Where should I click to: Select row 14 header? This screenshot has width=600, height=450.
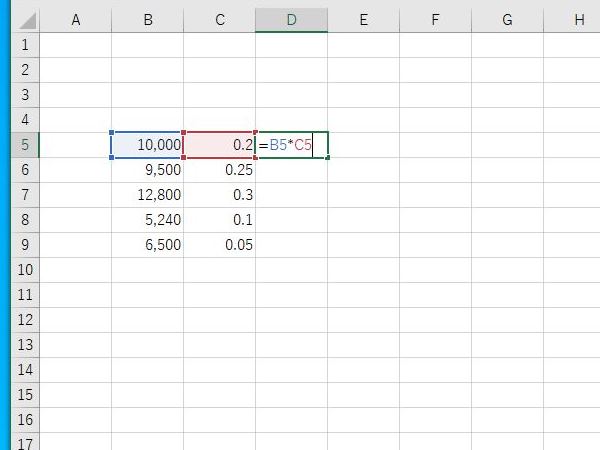tap(25, 370)
